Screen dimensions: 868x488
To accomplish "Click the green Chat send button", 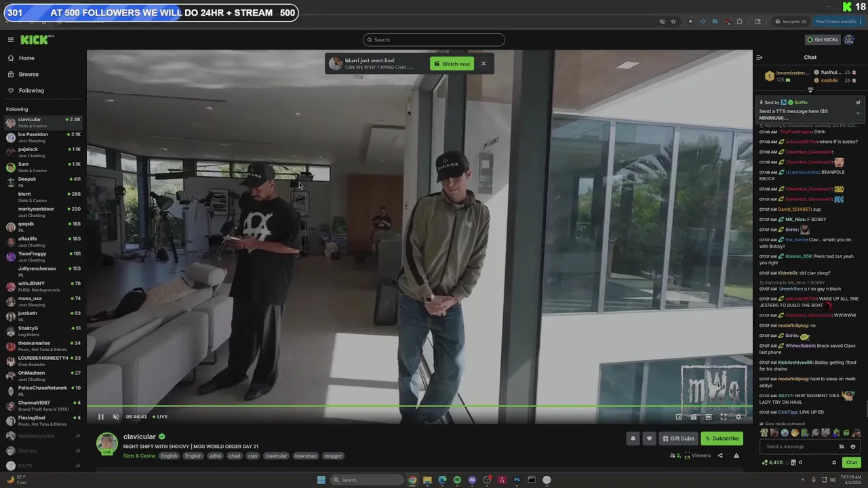I will coord(852,462).
